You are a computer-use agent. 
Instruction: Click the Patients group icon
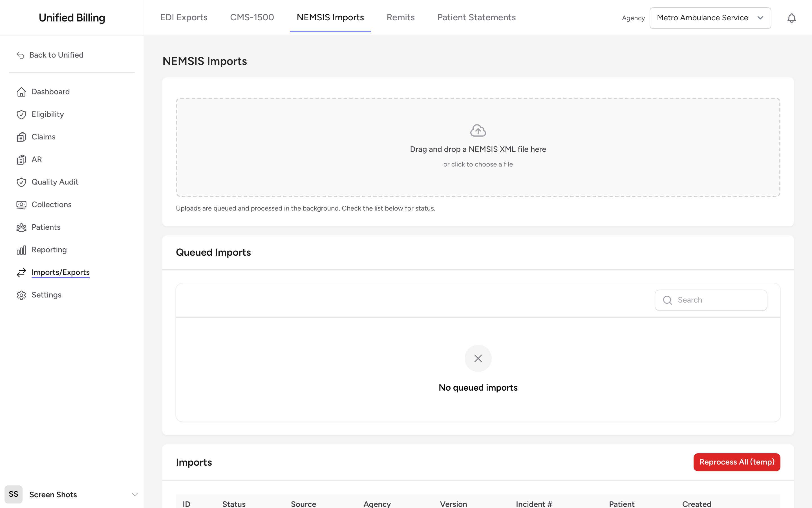tap(21, 227)
